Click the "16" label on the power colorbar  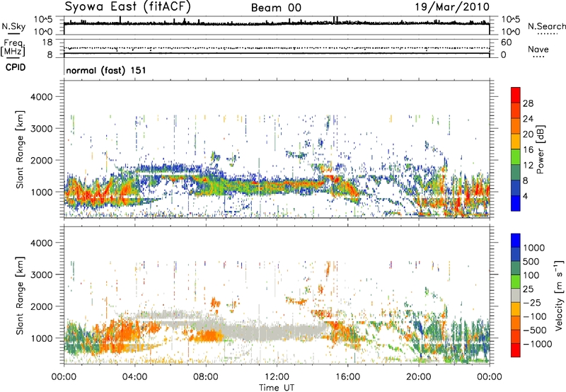528,150
